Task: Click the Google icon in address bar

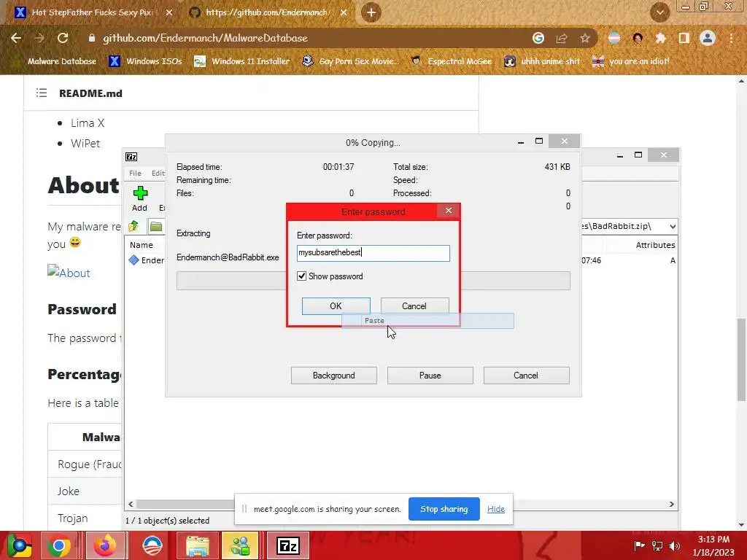Action: (538, 38)
